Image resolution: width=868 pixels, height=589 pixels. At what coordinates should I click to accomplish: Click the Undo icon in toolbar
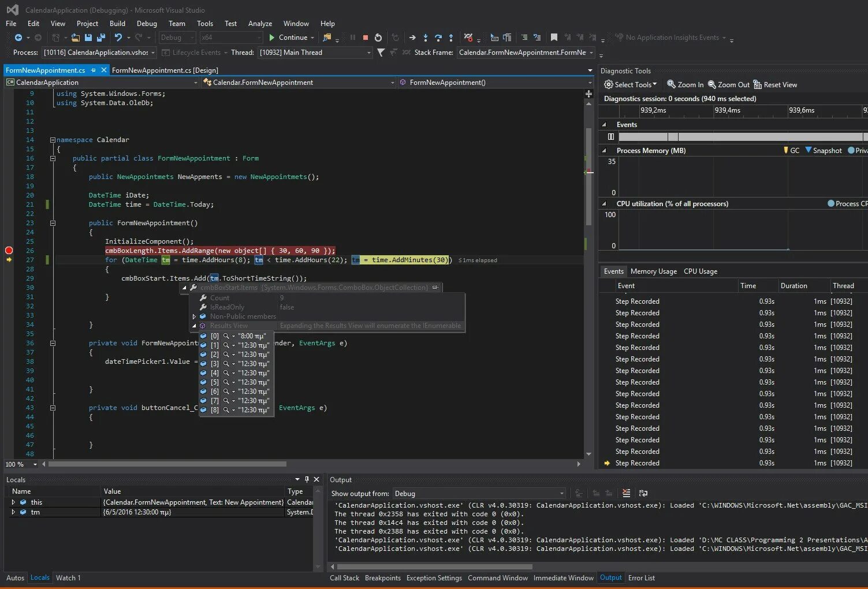[118, 38]
